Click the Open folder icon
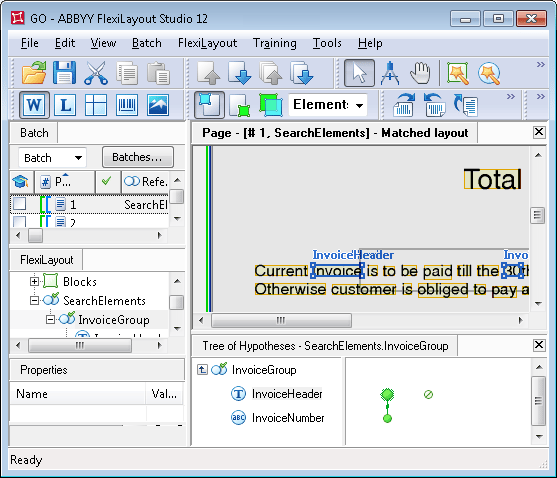This screenshot has height=478, width=557. [x=34, y=73]
